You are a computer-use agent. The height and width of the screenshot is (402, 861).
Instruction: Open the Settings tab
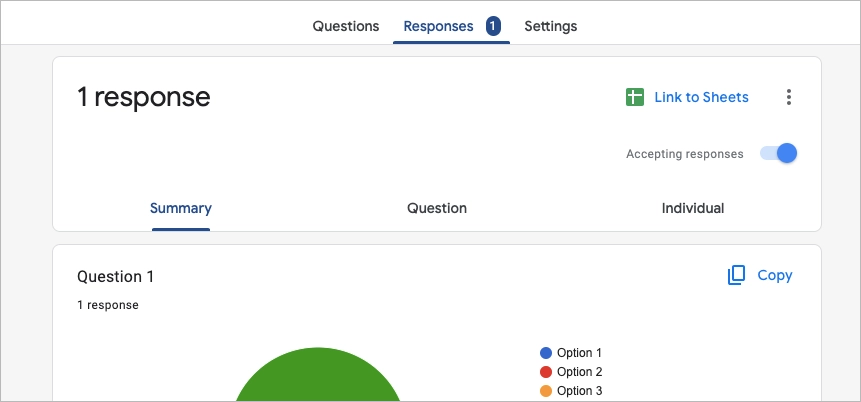pyautogui.click(x=550, y=26)
